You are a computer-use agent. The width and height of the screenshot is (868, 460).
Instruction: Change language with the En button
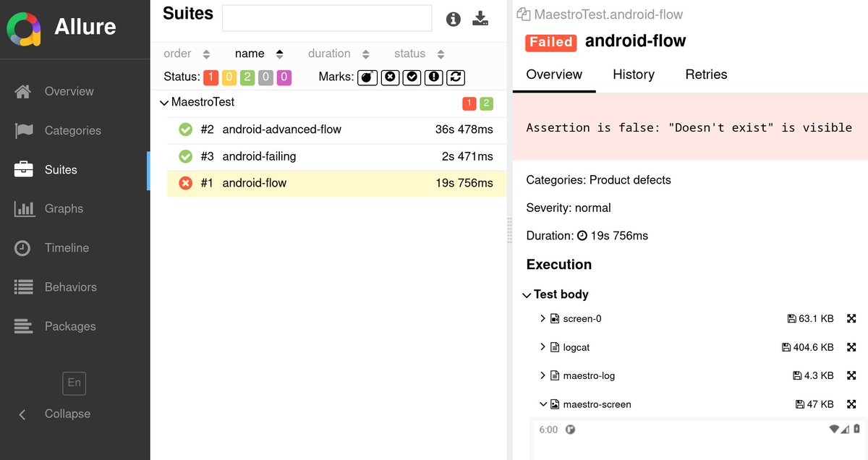pyautogui.click(x=75, y=383)
